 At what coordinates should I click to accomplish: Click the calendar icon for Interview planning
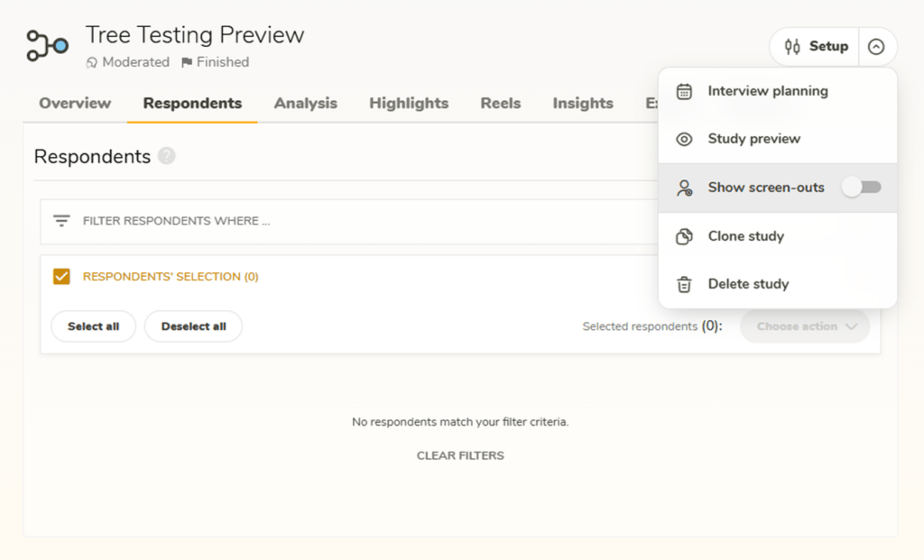pos(685,91)
